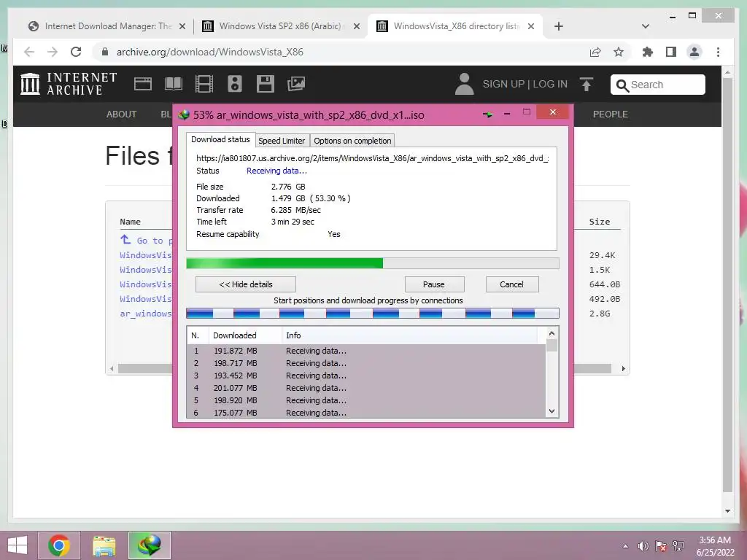
Task: Open Windows Start button
Action: 18,545
